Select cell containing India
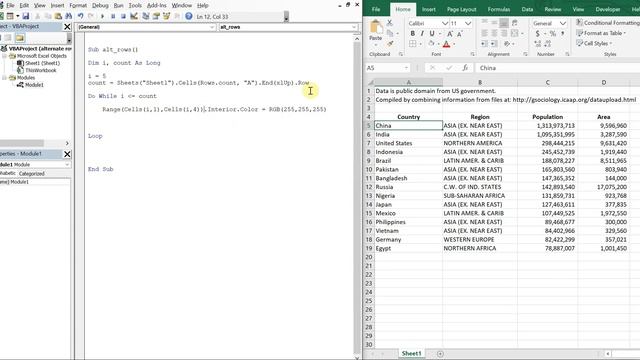The width and height of the screenshot is (640, 360). [408, 134]
